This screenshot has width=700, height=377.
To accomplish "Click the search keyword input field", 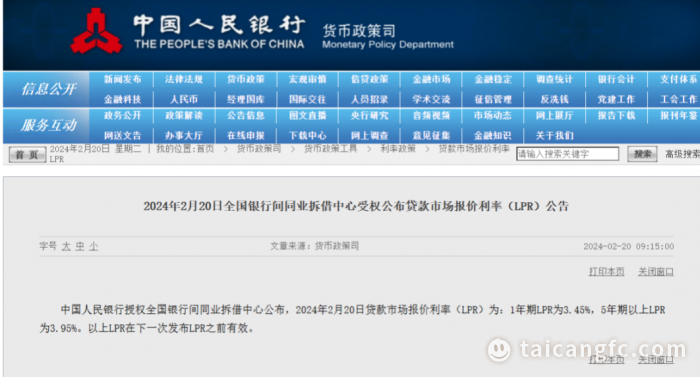I will 567,154.
